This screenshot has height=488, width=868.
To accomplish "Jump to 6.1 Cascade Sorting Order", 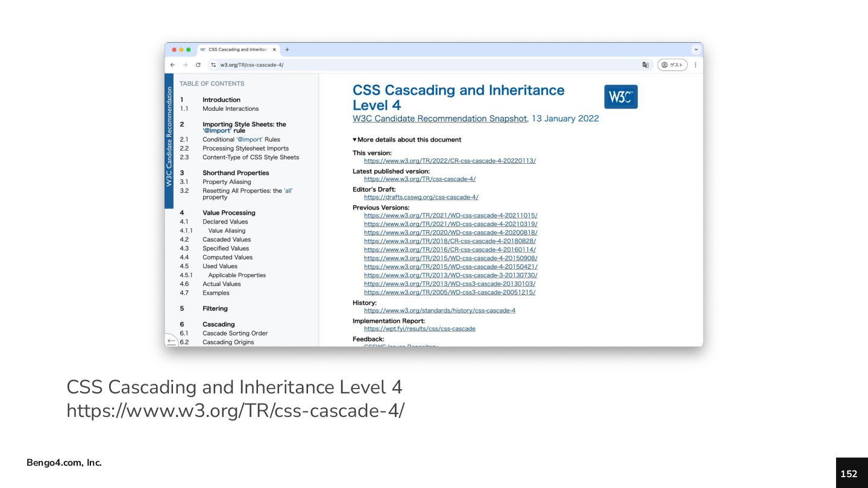I will 235,333.
